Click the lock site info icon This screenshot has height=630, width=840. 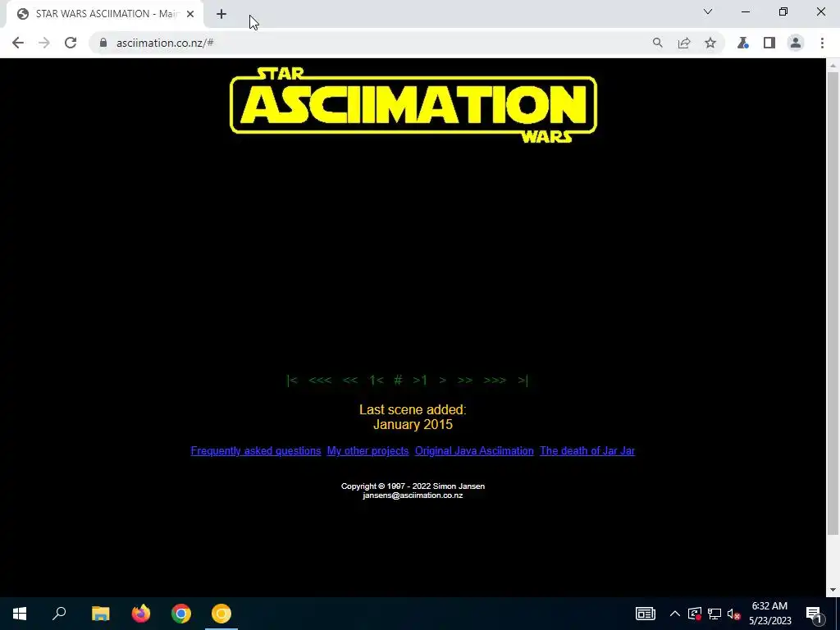click(x=103, y=43)
